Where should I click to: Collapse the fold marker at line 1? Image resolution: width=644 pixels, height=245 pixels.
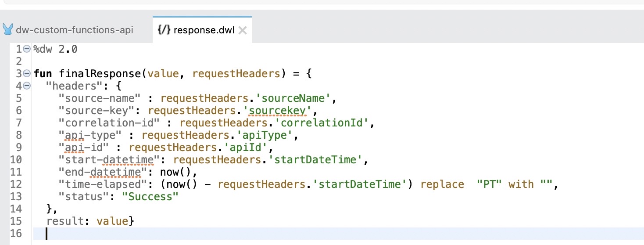(x=27, y=50)
